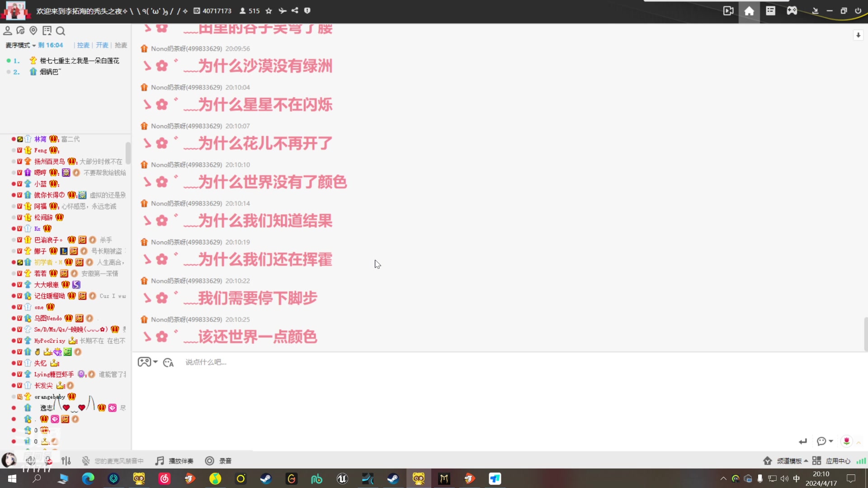Open the game controller icon in title bar
Viewport: 868px width, 488px height.
coord(792,11)
